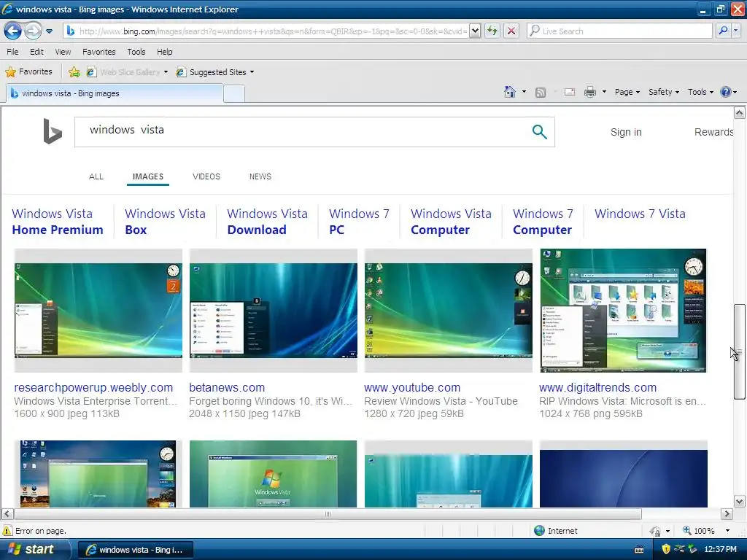The height and width of the screenshot is (560, 747).
Task: Click the Add to Favorites Bar icon
Action: [74, 72]
